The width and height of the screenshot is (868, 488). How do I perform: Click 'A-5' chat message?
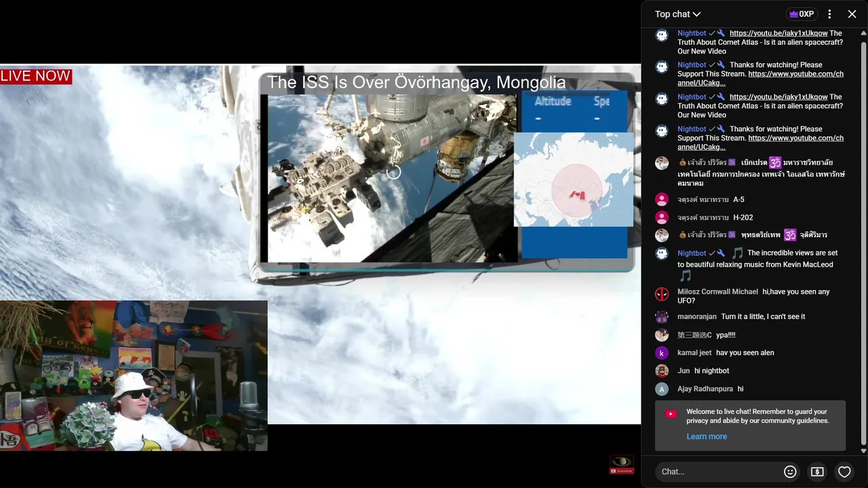(x=738, y=199)
